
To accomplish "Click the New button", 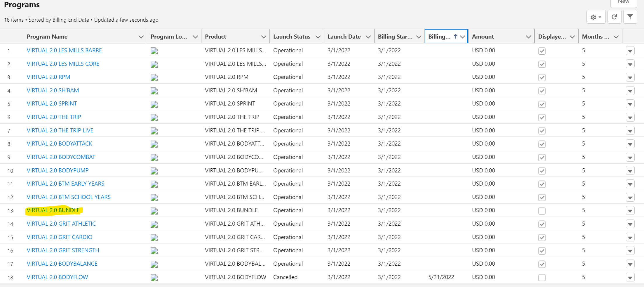I will click(624, 2).
